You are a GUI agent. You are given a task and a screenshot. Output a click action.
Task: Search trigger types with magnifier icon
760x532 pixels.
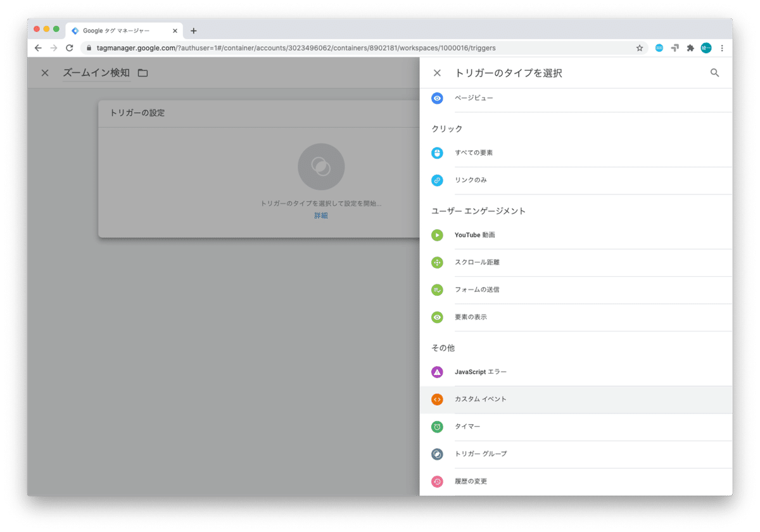pyautogui.click(x=714, y=73)
